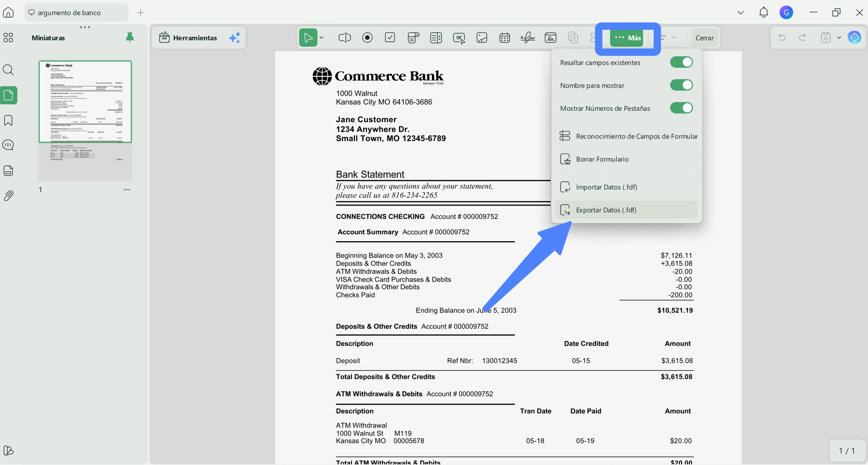Toggle Resaltar campos existentes switch
The height and width of the screenshot is (465, 868).
tap(681, 62)
